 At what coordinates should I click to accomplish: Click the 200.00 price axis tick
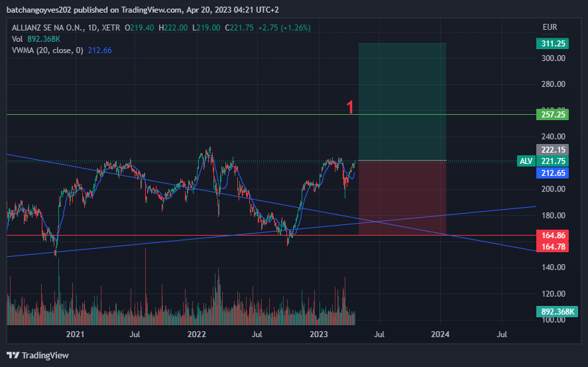553,188
